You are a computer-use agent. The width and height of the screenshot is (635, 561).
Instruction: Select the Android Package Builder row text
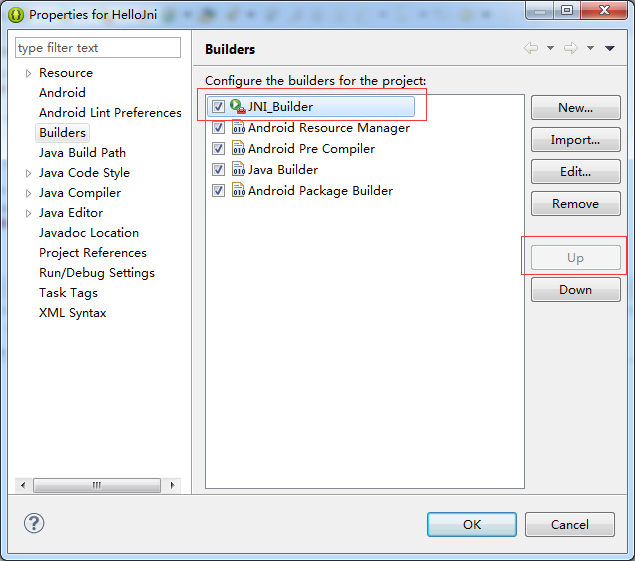pos(320,191)
